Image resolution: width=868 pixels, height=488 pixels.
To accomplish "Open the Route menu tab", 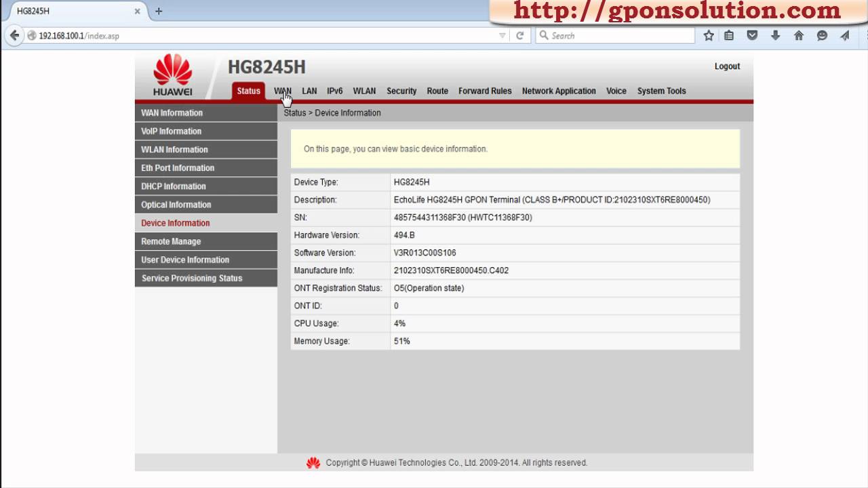I will pos(437,91).
